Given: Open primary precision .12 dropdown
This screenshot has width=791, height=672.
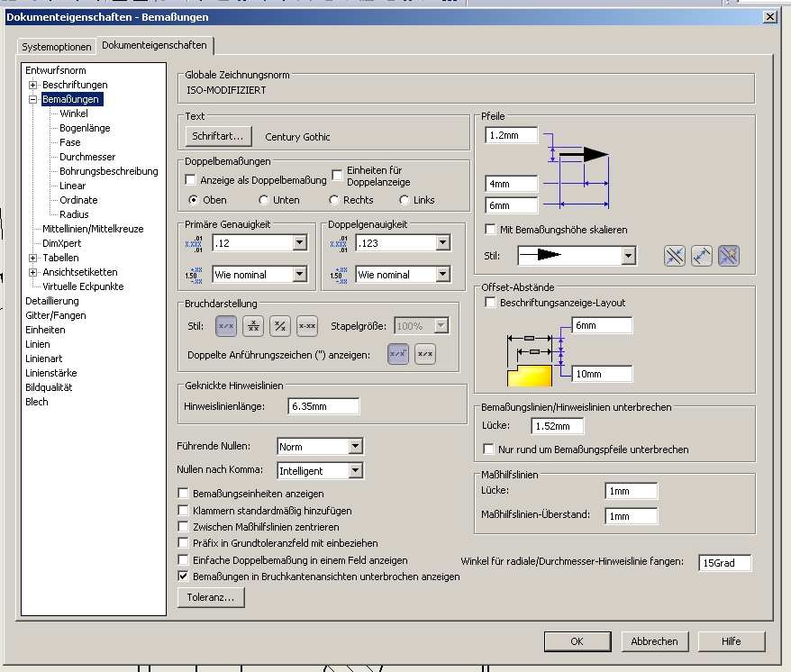Looking at the screenshot, I should (x=300, y=243).
